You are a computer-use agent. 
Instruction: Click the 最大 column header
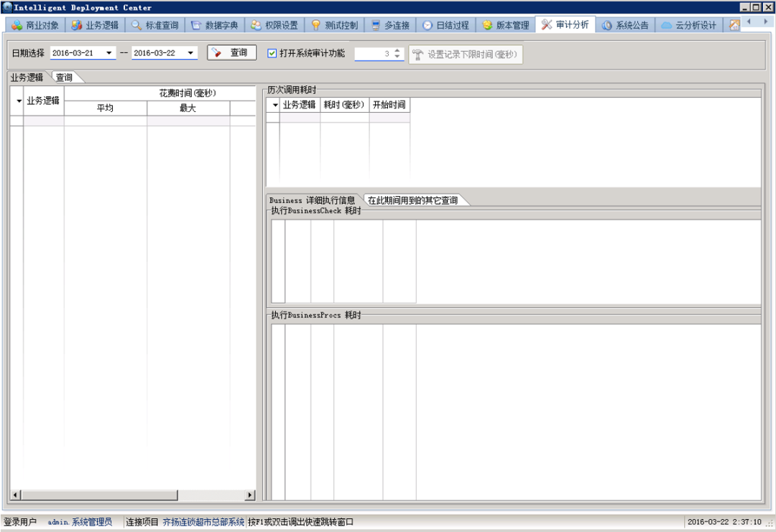pyautogui.click(x=188, y=108)
